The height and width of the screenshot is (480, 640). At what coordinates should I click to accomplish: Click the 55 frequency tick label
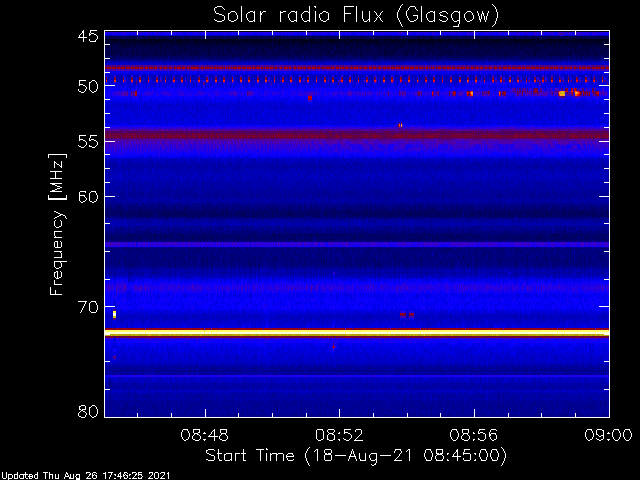(x=88, y=142)
